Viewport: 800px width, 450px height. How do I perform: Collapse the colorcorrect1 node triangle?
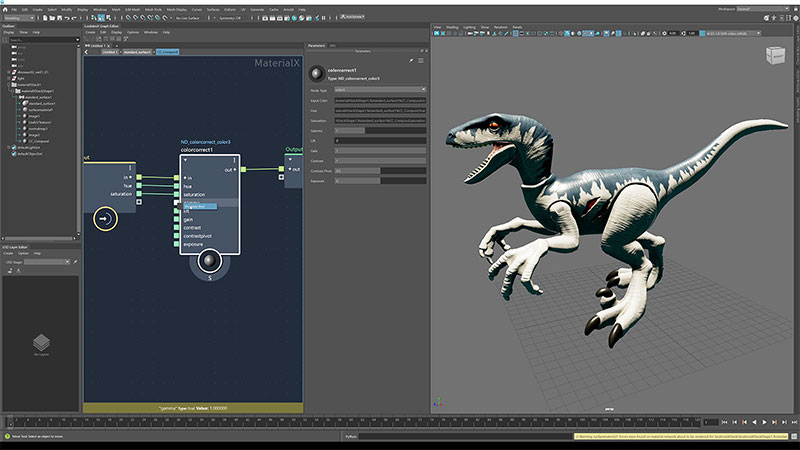click(x=185, y=160)
